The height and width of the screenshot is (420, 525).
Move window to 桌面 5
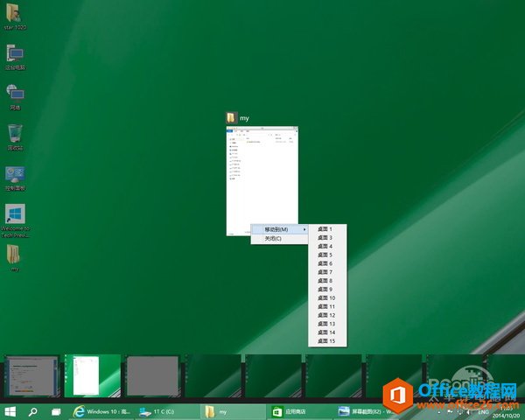[327, 255]
